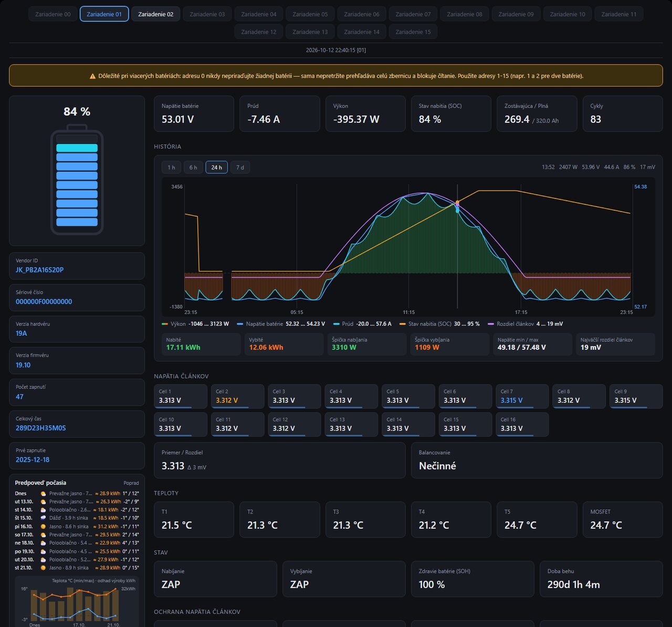Click MOSFET temperature 24.7 °C
The height and width of the screenshot is (627, 672).
(x=606, y=526)
